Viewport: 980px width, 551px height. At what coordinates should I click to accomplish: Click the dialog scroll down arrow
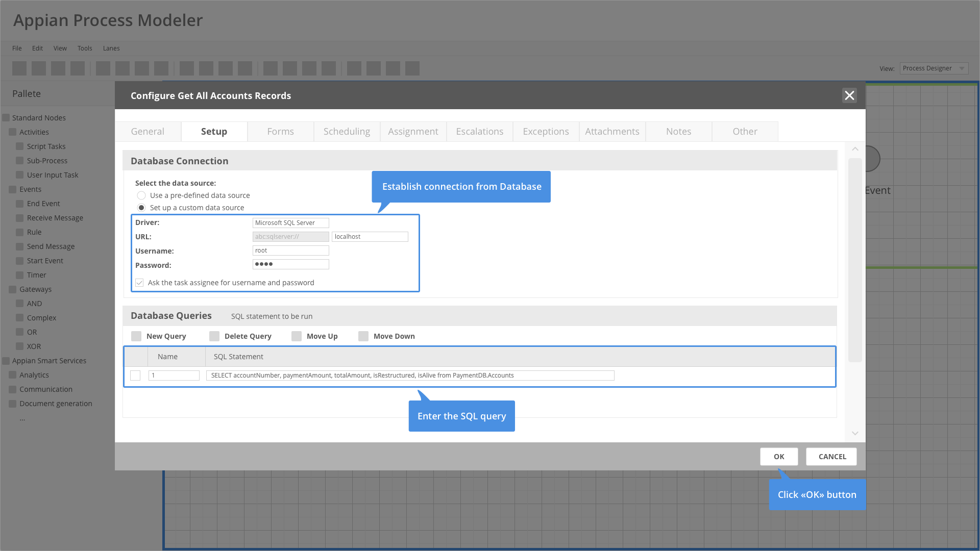(x=855, y=433)
